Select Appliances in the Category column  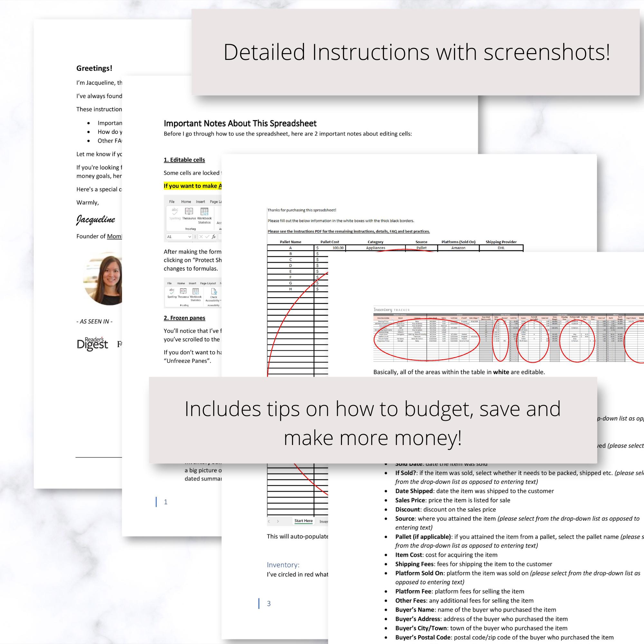coord(376,248)
